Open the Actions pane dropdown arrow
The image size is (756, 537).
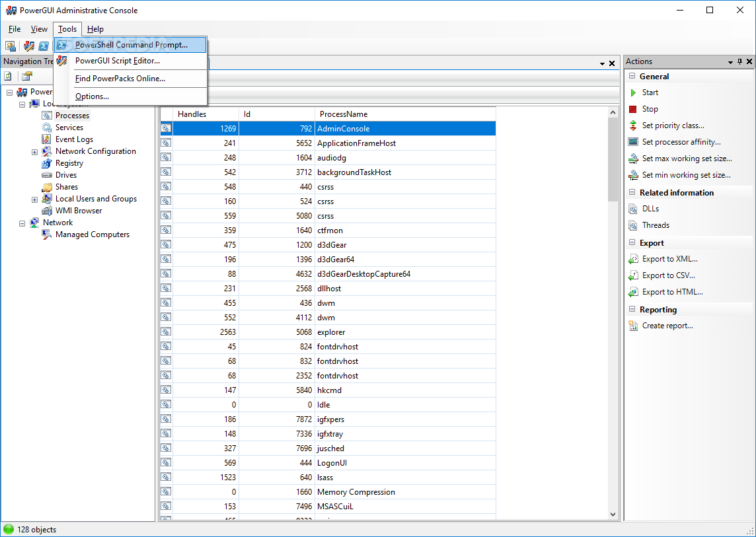(730, 62)
